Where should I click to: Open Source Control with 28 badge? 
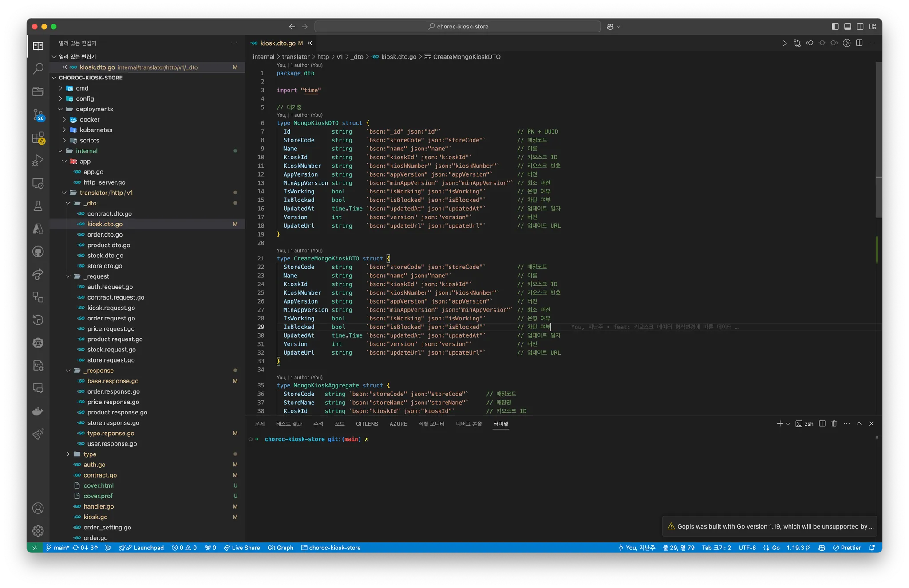(x=38, y=114)
